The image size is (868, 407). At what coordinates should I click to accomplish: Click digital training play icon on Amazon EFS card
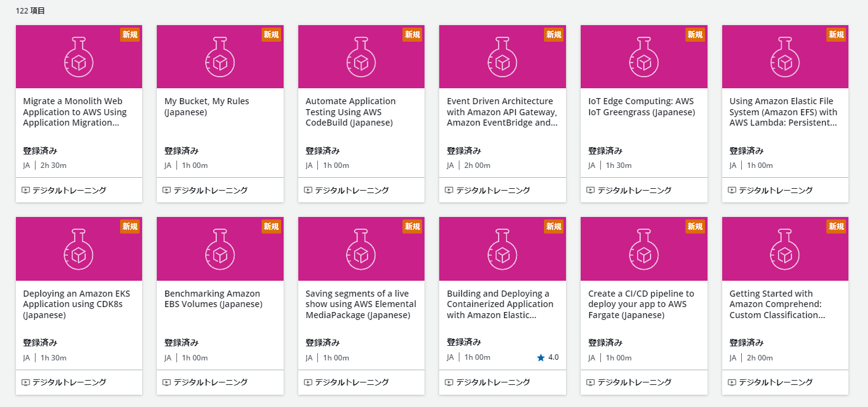[732, 190]
